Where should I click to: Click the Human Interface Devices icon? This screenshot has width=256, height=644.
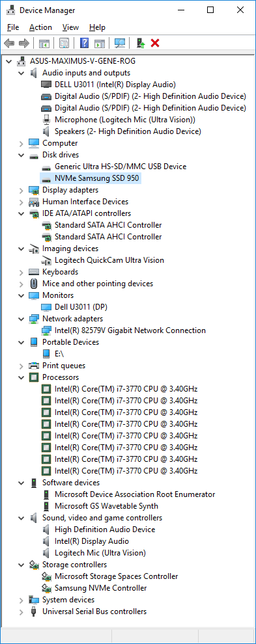(x=34, y=202)
